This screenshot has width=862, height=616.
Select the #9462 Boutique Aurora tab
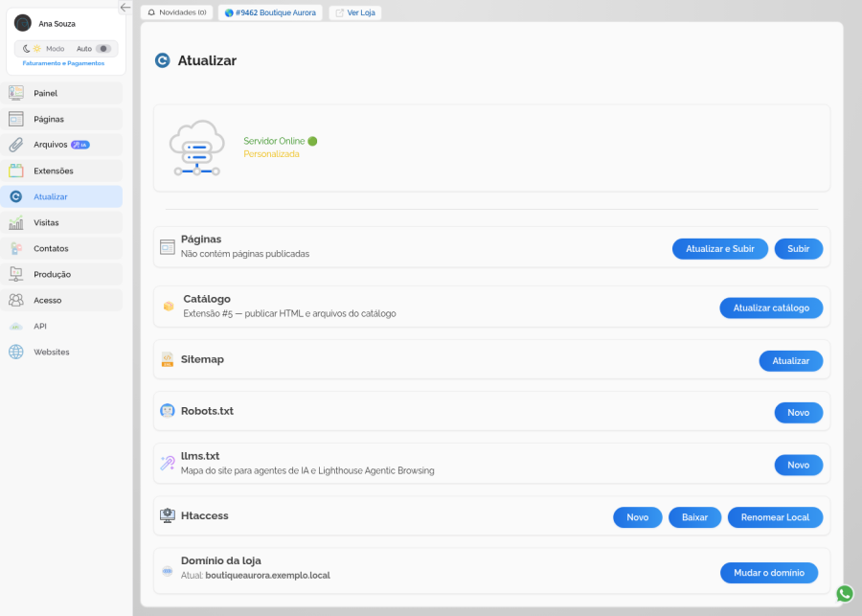[x=270, y=12]
